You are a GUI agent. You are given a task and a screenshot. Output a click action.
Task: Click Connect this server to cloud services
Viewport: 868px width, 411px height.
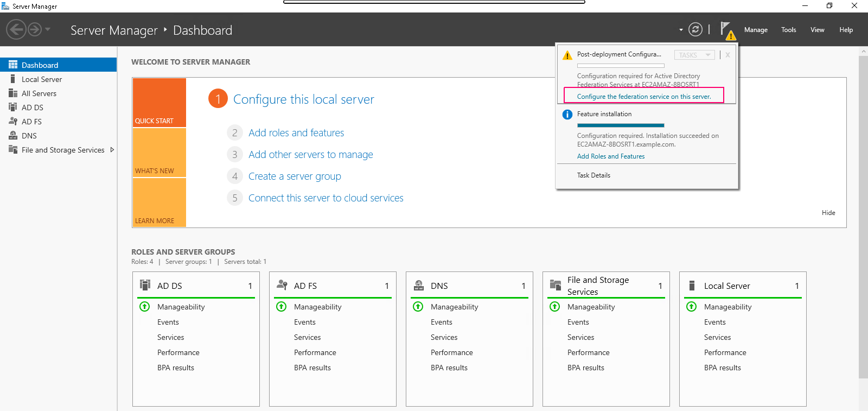[326, 198]
